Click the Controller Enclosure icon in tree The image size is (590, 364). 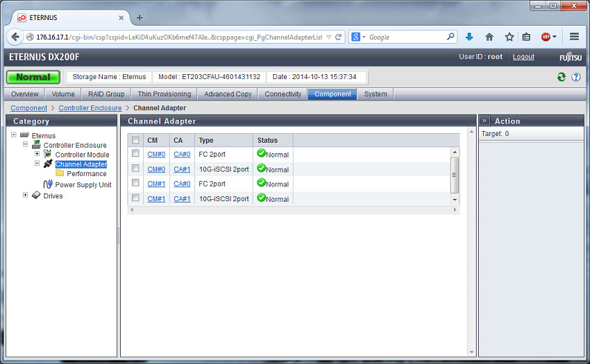click(37, 144)
